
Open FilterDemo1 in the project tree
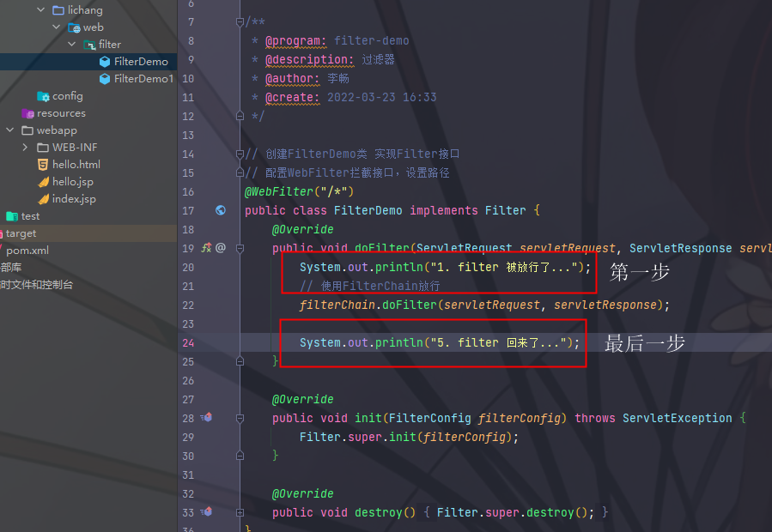pyautogui.click(x=143, y=79)
